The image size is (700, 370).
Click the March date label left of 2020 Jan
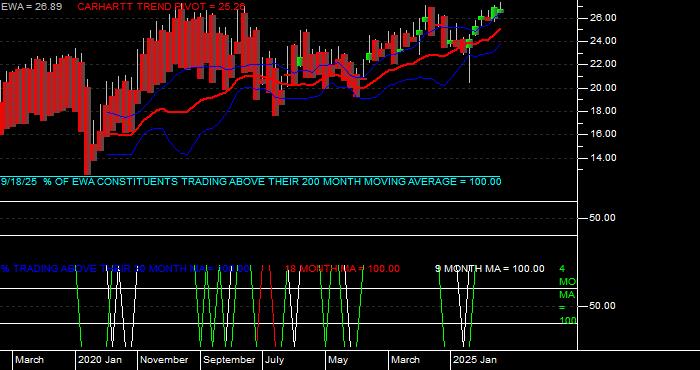point(30,360)
